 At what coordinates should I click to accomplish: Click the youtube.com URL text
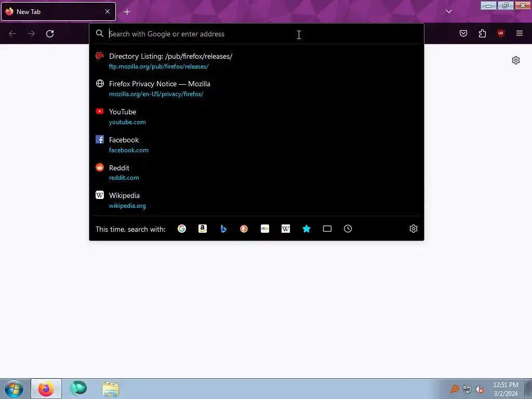(x=127, y=122)
